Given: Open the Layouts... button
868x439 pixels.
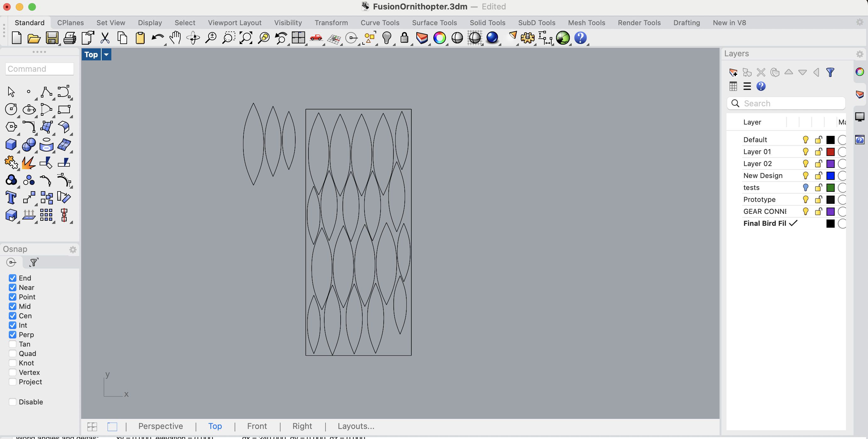Looking at the screenshot, I should tap(356, 426).
